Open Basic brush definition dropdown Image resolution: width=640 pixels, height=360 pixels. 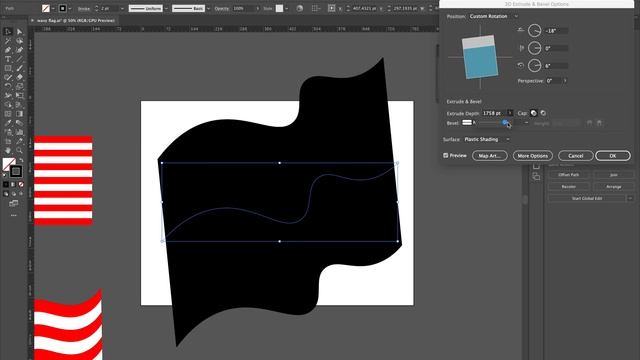(x=209, y=8)
